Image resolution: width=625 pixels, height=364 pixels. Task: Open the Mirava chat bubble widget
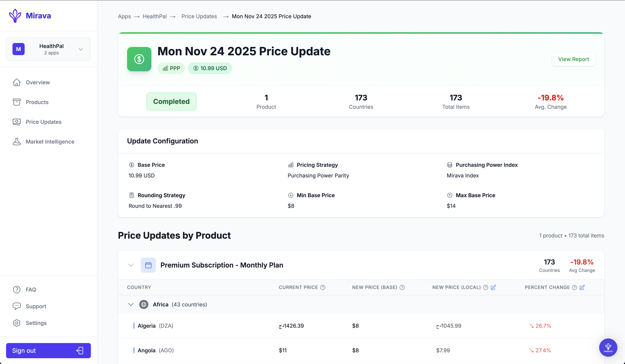(608, 347)
